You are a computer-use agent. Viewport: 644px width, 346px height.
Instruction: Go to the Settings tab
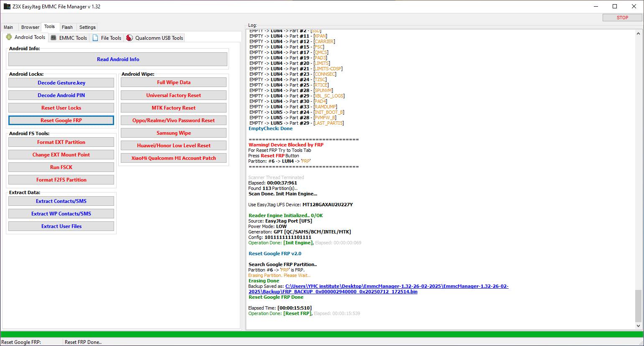[87, 27]
